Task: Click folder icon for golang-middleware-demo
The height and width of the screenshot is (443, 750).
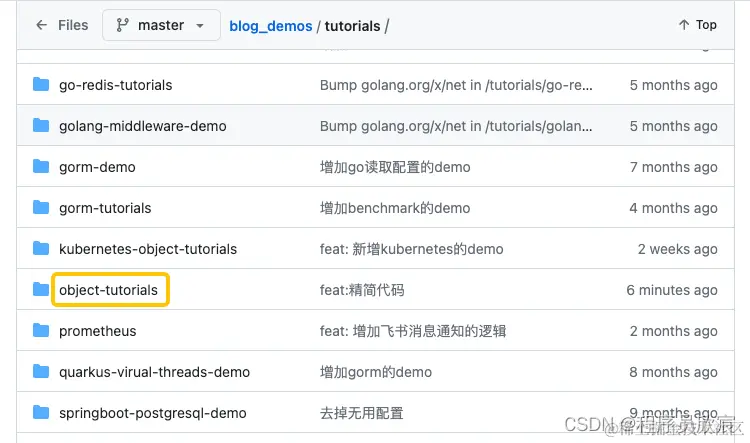Action: pos(41,126)
